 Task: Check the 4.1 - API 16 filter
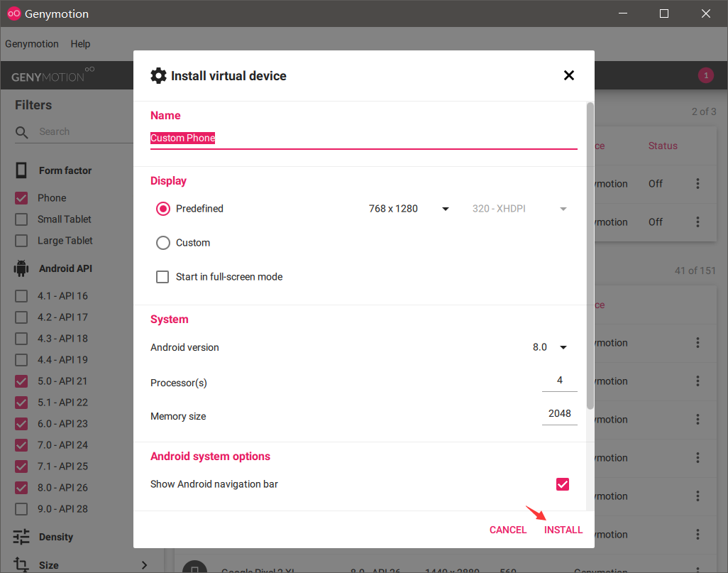click(x=21, y=296)
